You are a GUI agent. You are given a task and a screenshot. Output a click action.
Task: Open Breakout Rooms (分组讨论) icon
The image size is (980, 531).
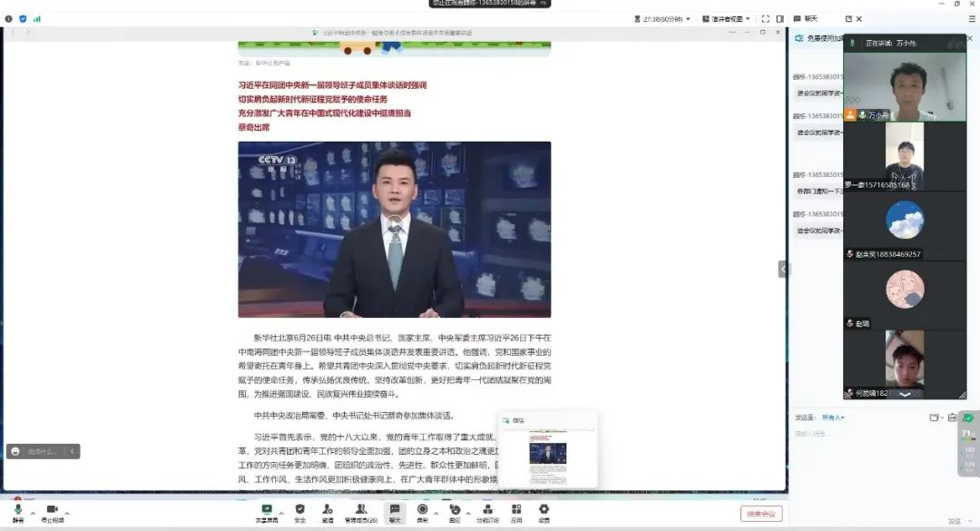click(487, 512)
